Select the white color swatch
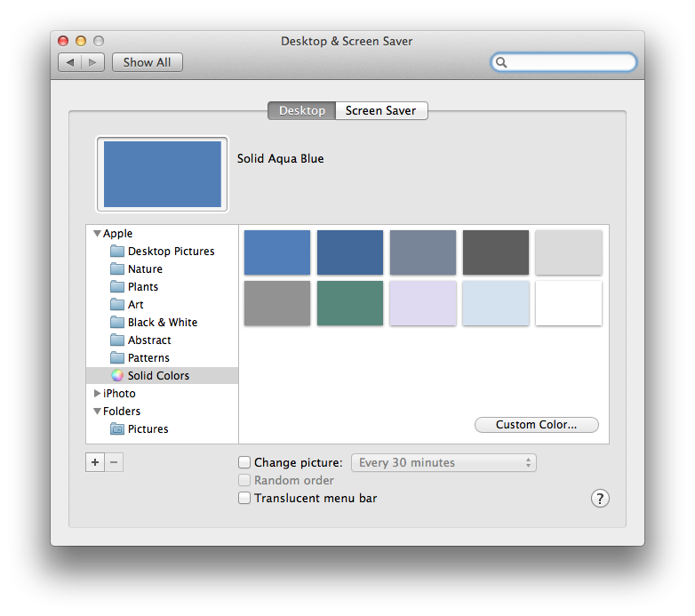 569,303
